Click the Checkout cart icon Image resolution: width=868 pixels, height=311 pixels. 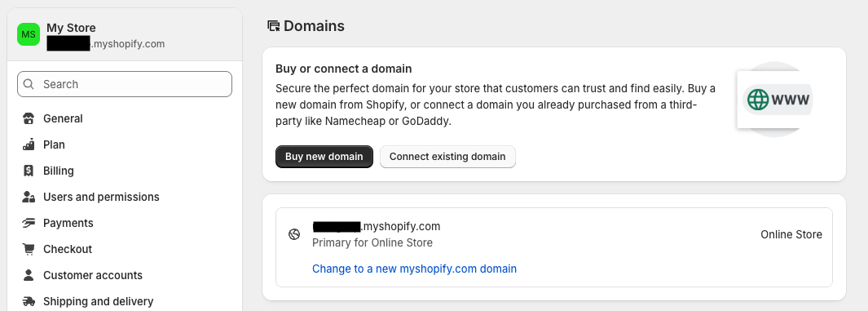[29, 249]
